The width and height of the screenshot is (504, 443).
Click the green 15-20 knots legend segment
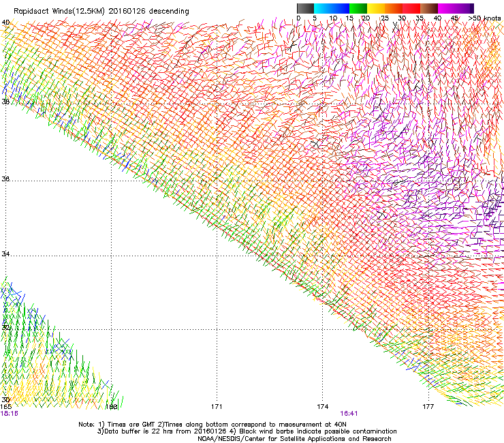point(358,8)
